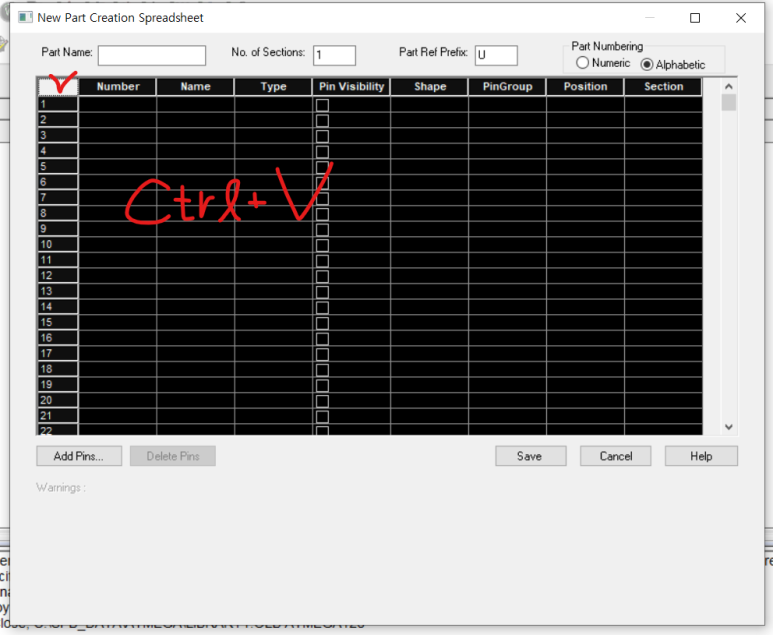Image resolution: width=773 pixels, height=635 pixels.
Task: Click the Save button
Action: click(x=530, y=456)
